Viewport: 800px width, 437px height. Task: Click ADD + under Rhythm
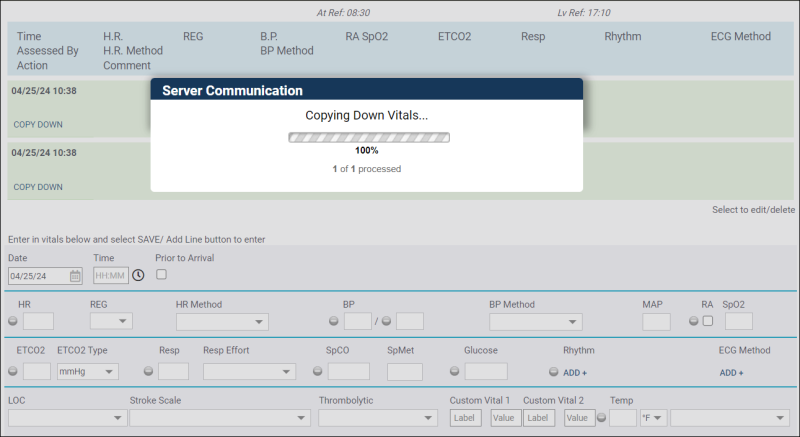pos(575,373)
